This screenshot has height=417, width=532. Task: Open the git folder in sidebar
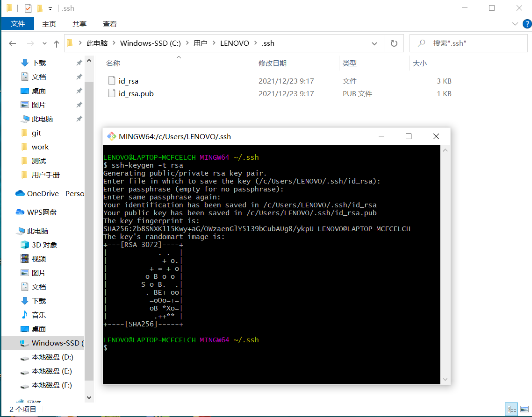pos(36,133)
